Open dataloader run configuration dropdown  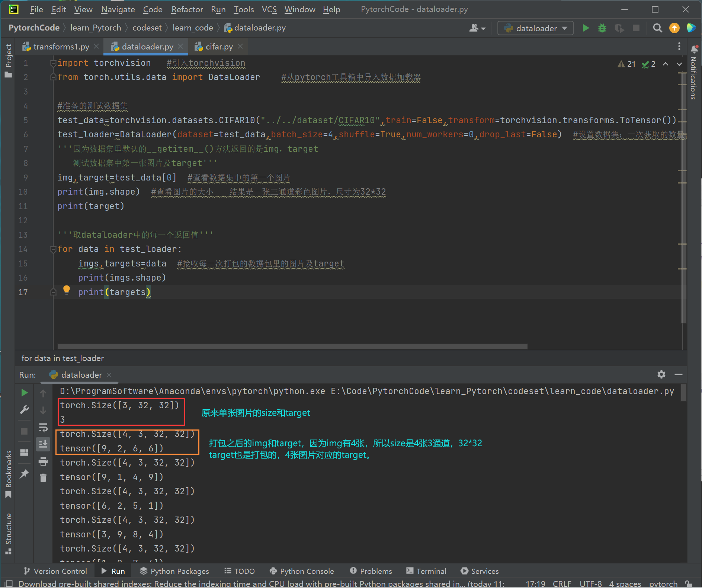(x=536, y=28)
